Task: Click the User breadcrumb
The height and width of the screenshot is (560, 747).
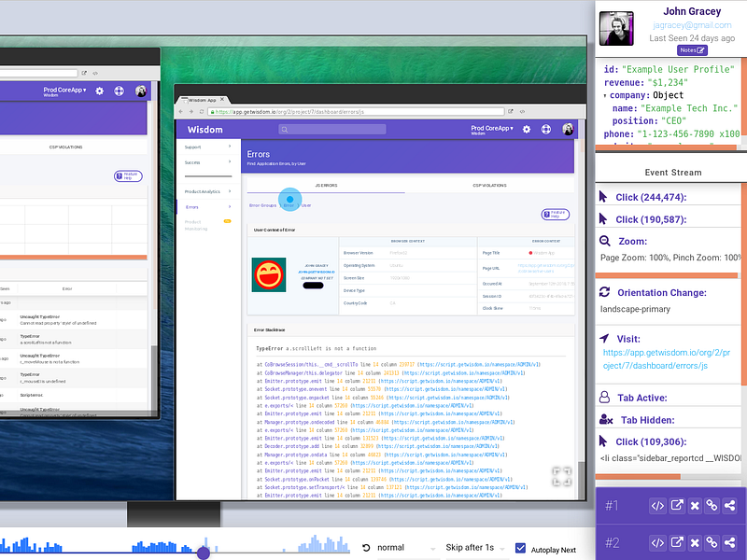Action: coord(306,205)
